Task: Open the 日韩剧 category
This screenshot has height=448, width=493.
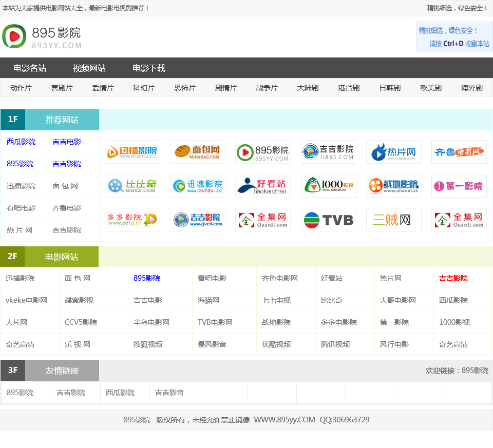Action: 390,88
